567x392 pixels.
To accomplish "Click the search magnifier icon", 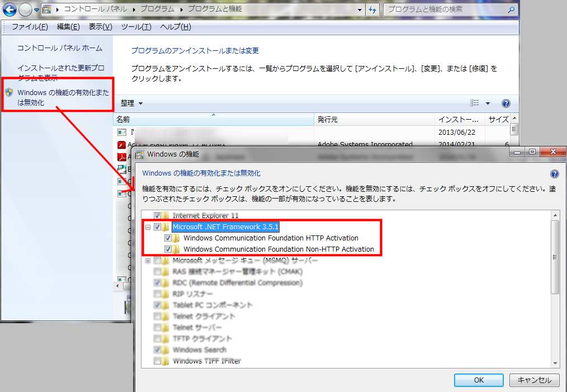I will point(511,10).
